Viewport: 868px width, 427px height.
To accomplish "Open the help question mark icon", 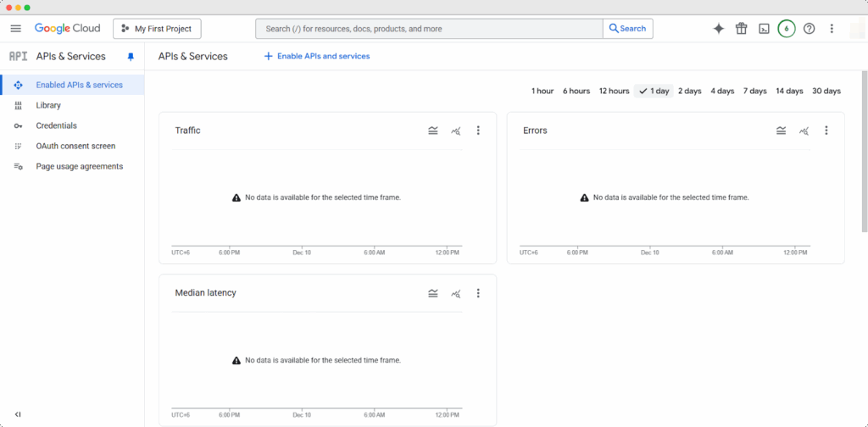I will click(810, 29).
